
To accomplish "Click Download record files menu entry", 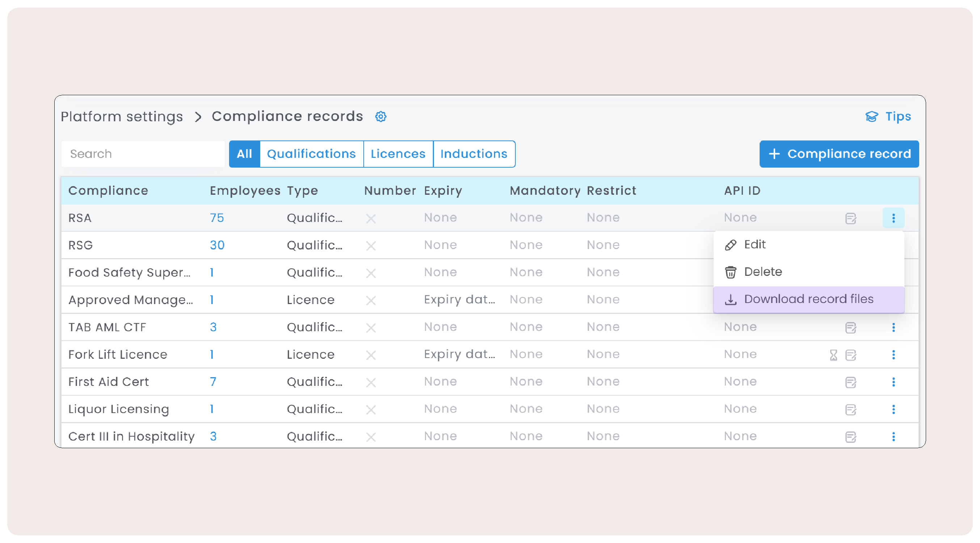I will [808, 299].
